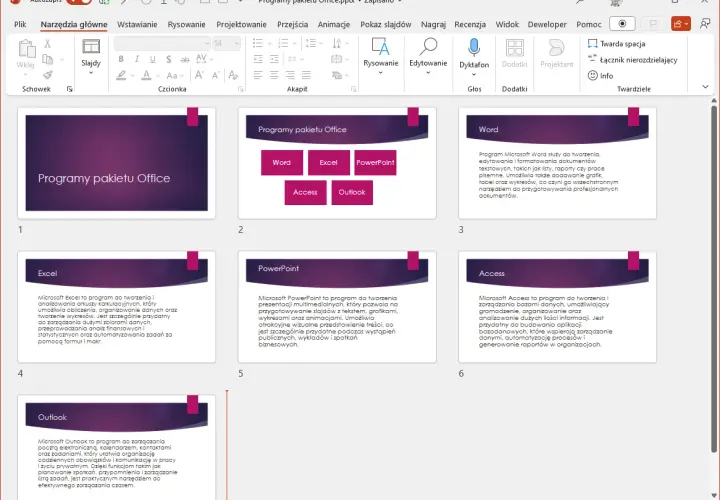Open the font name combo box
The width and height of the screenshot is (720, 500).
pos(162,43)
